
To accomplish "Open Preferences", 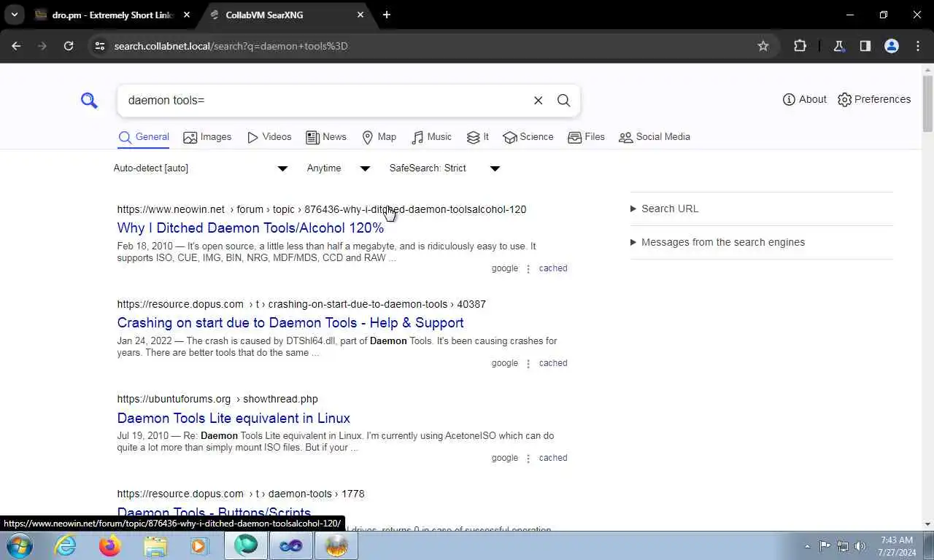I will 874,99.
